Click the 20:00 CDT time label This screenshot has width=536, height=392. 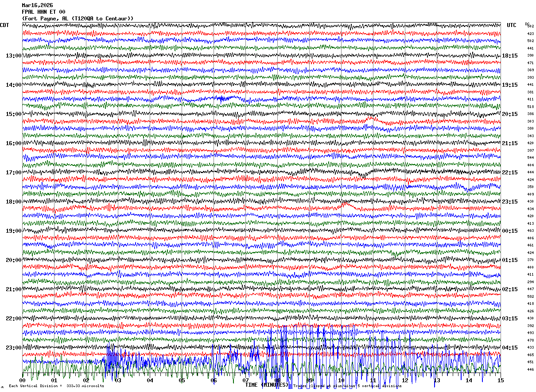[x=13, y=260]
